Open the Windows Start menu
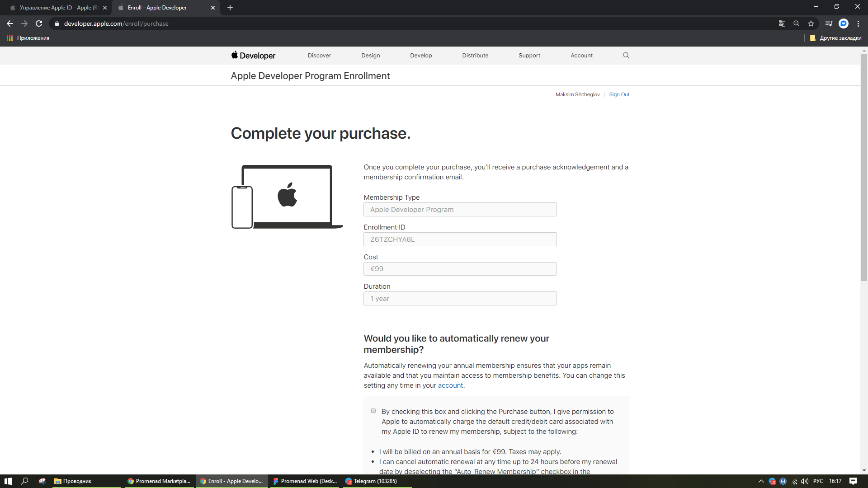This screenshot has height=488, width=868. pos(8,481)
